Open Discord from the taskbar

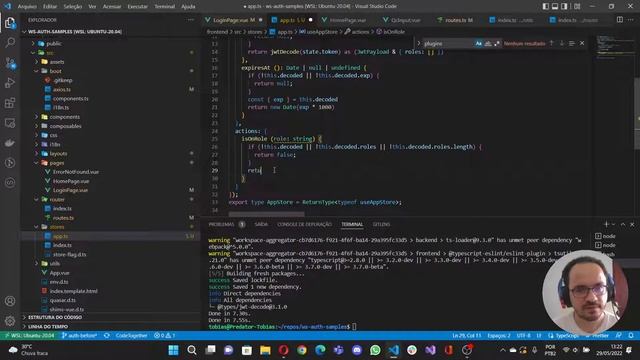pos(357,350)
